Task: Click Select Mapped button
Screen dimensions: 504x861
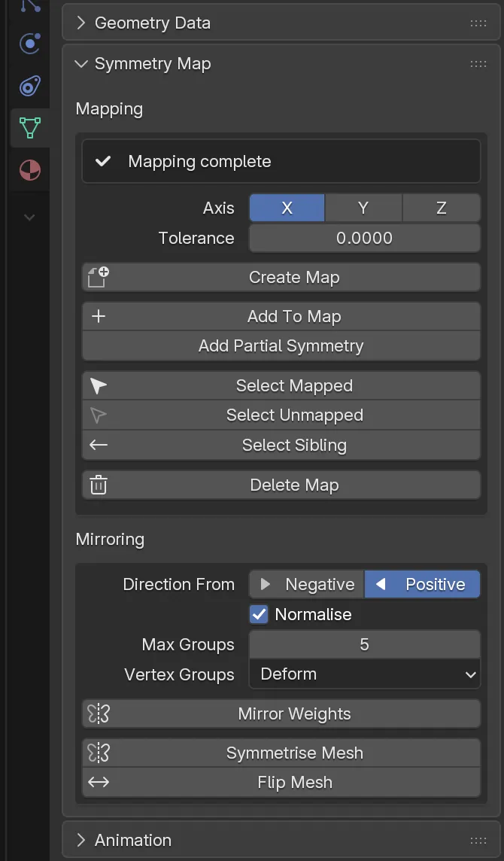Action: coord(281,386)
